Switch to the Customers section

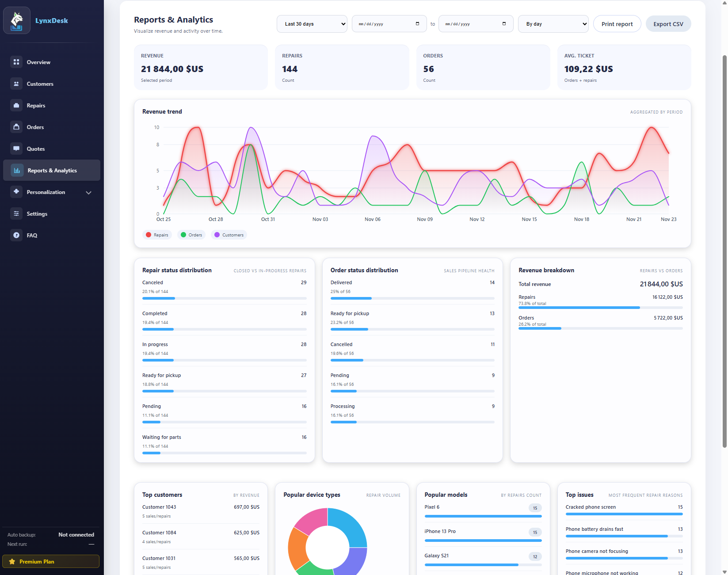click(40, 84)
